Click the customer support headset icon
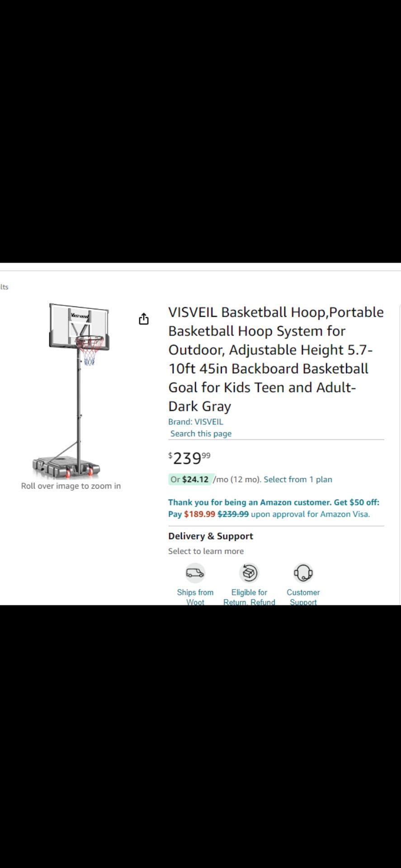The width and height of the screenshot is (401, 868). [303, 573]
